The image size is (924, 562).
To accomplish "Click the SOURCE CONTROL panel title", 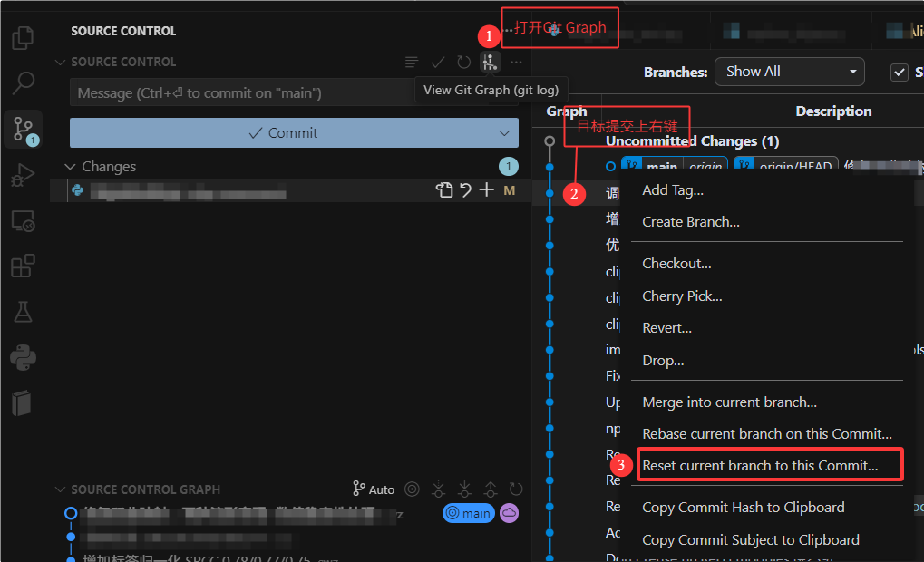I will click(x=123, y=31).
